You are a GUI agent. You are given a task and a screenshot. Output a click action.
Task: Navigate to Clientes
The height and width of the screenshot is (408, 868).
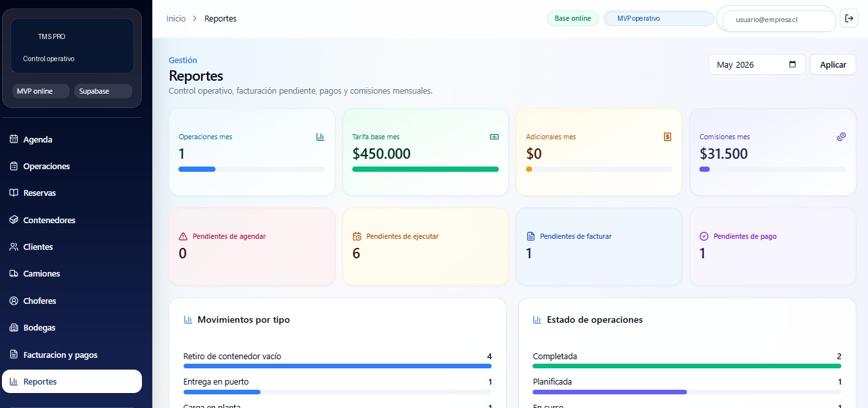[x=72, y=247]
